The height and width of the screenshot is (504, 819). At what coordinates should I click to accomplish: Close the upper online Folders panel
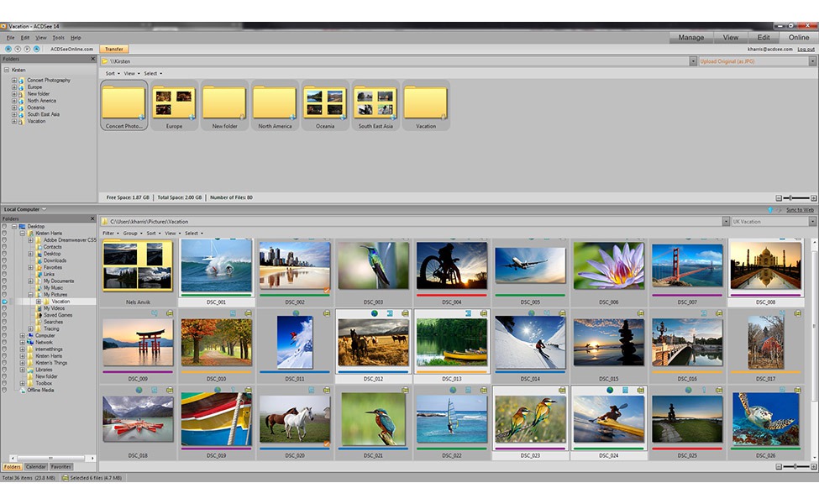pyautogui.click(x=92, y=60)
